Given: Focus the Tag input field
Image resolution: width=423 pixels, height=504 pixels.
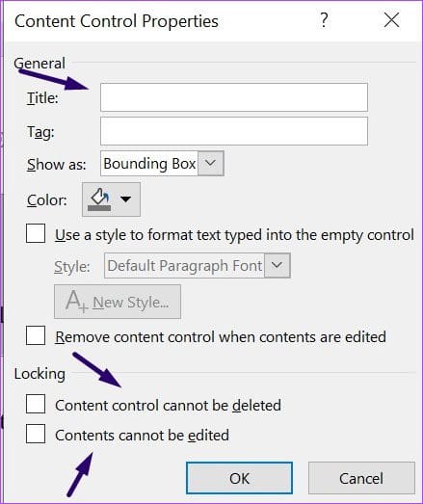Looking at the screenshot, I should click(234, 131).
